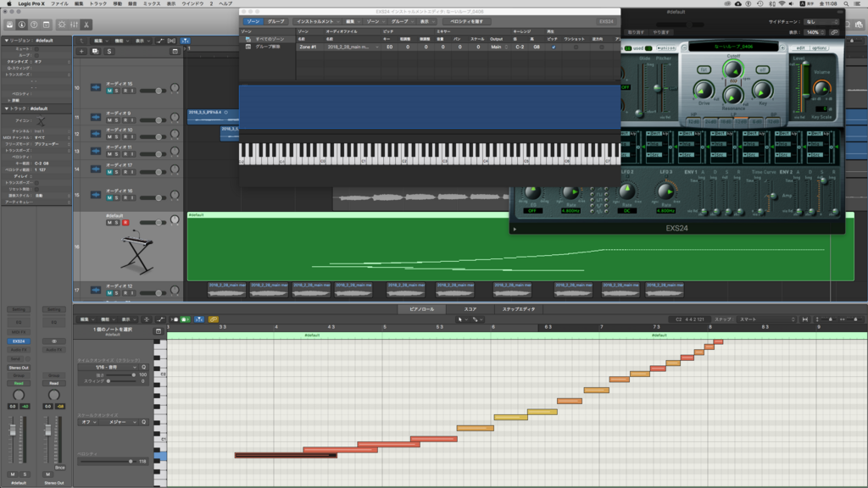Image resolution: width=868 pixels, height=488 pixels.
Task: Click the EXS24 button in instrument editor
Action: (x=606, y=21)
